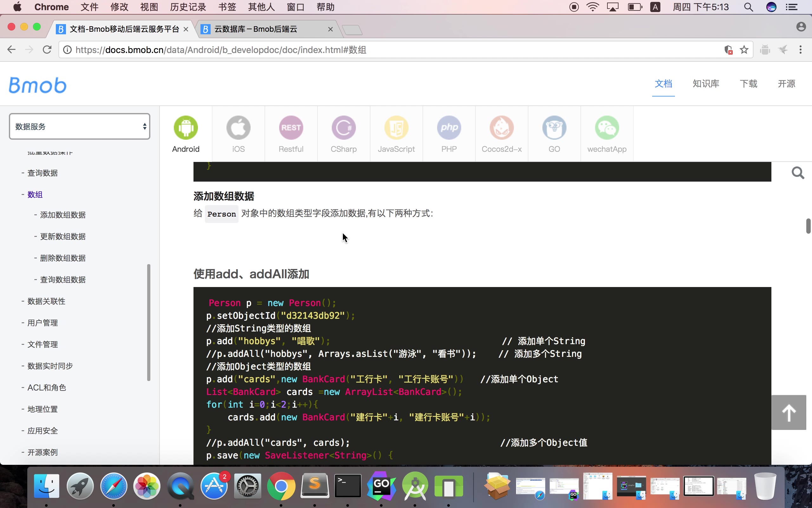Open the 知识库 navigation tab
The height and width of the screenshot is (508, 812).
tap(706, 84)
